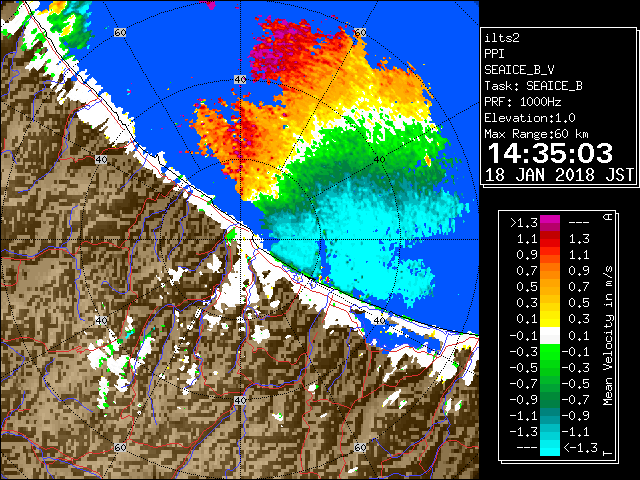Screen dimensions: 640x480
Task: Click the 40 km range label over green echoes
Action: click(x=379, y=159)
